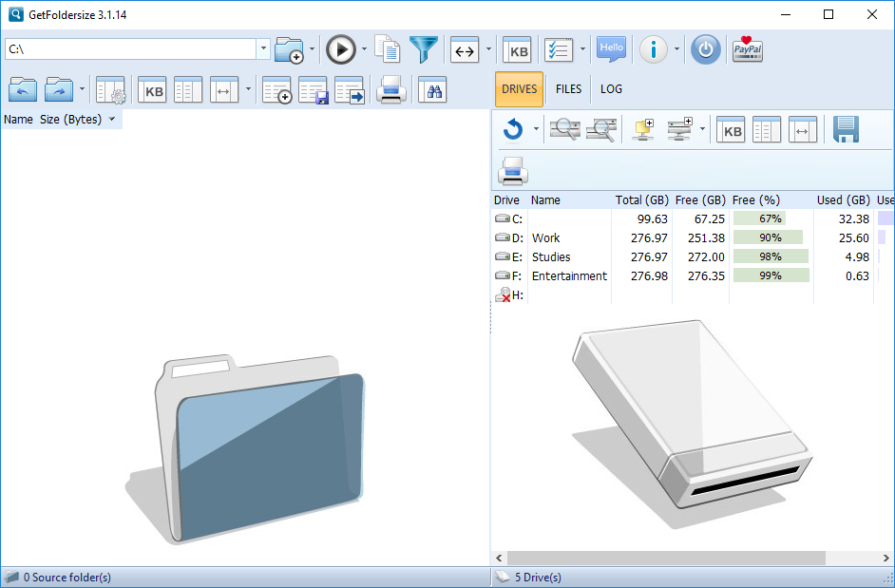
Task: Click the F: drive 99% free bar
Action: pos(771,275)
